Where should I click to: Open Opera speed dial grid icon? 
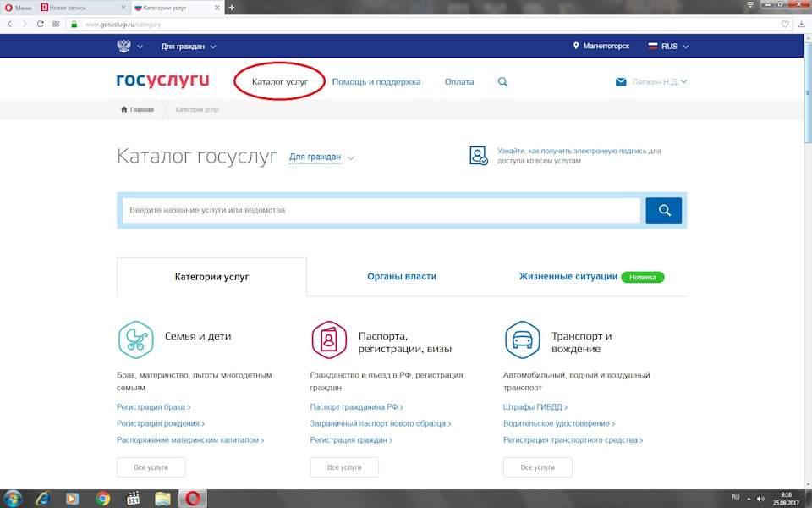pos(56,24)
